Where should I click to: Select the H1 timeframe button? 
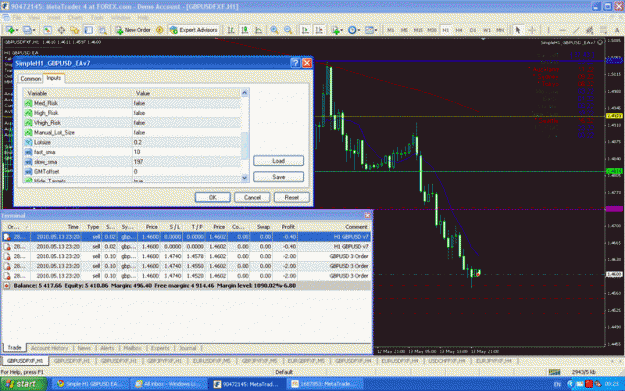pos(446,30)
